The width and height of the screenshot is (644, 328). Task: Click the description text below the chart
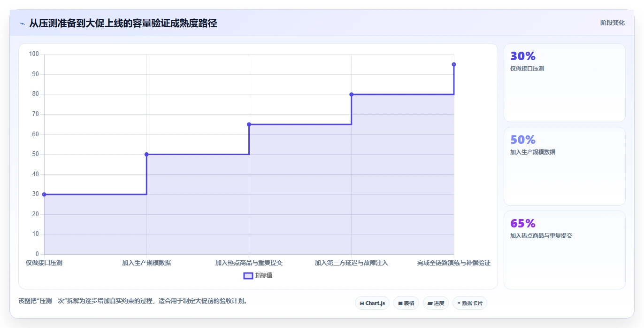(133, 301)
